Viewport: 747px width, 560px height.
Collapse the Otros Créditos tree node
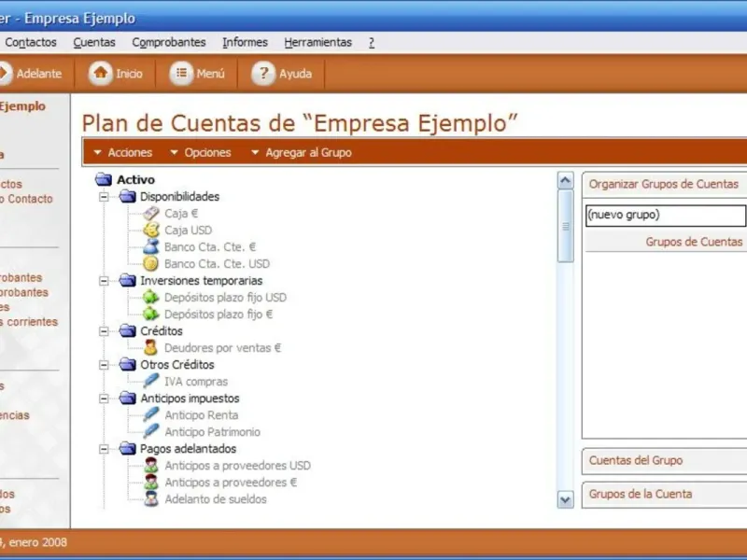104,365
